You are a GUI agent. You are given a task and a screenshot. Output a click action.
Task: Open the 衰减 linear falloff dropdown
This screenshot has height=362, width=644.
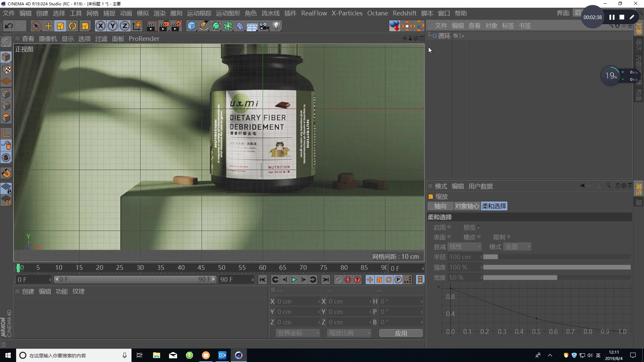pos(465,246)
